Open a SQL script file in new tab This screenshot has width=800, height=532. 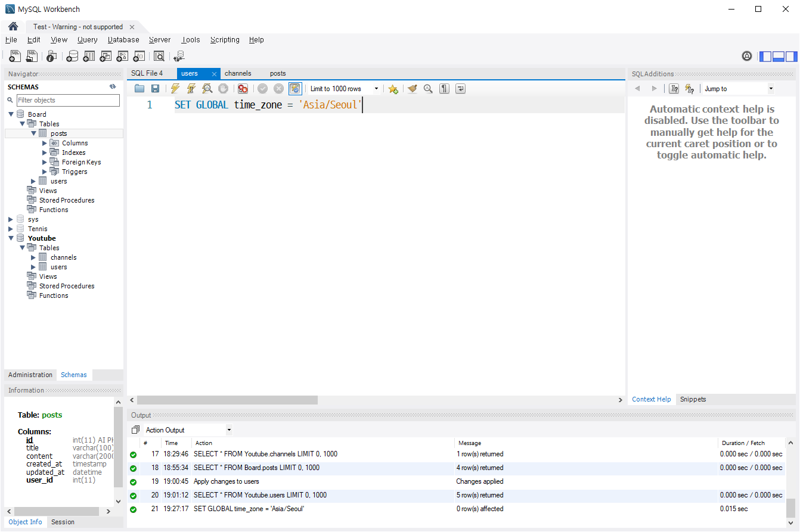coord(32,56)
